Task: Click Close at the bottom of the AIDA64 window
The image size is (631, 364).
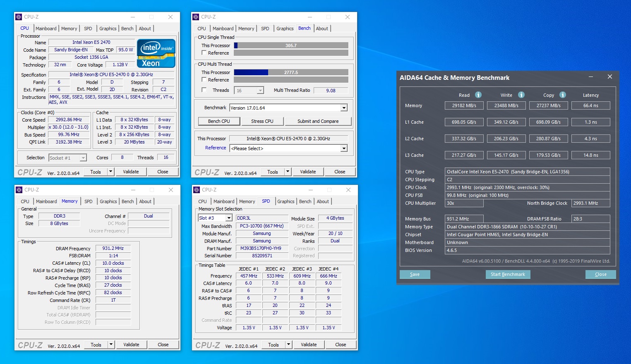Action: [600, 274]
